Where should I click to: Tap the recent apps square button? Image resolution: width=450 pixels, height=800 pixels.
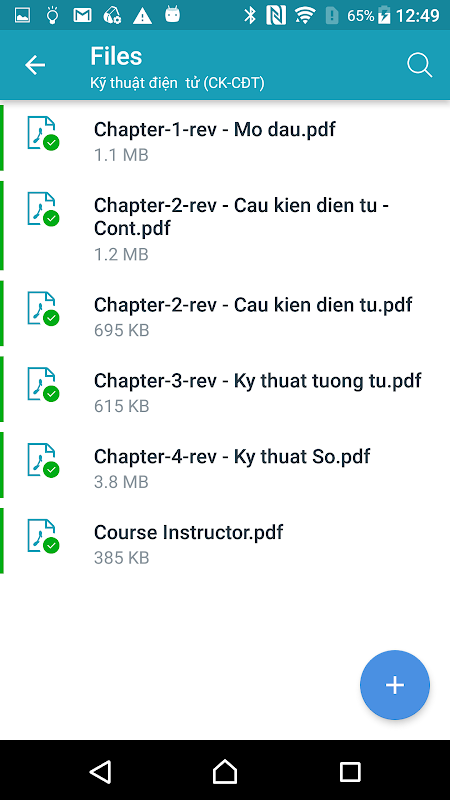(350, 771)
